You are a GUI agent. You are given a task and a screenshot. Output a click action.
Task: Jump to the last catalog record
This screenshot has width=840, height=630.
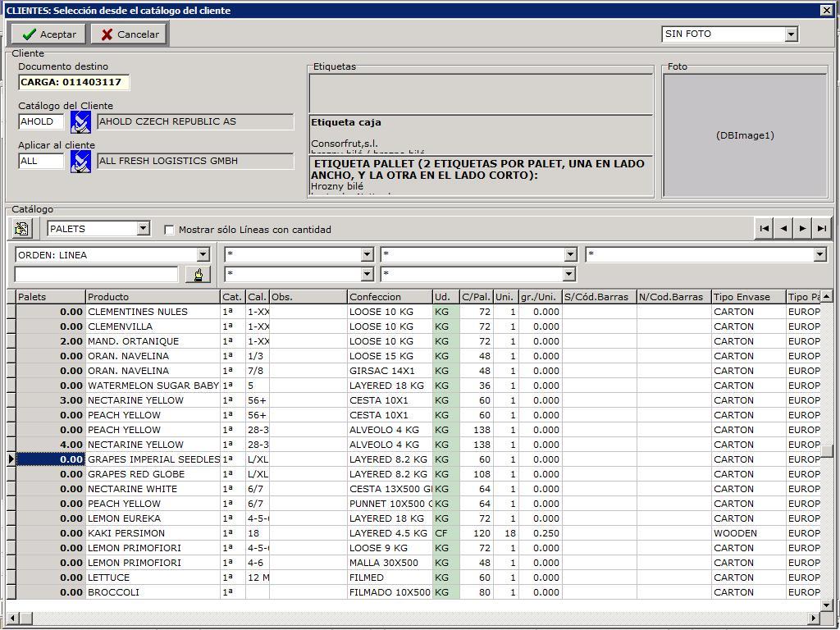[x=821, y=229]
